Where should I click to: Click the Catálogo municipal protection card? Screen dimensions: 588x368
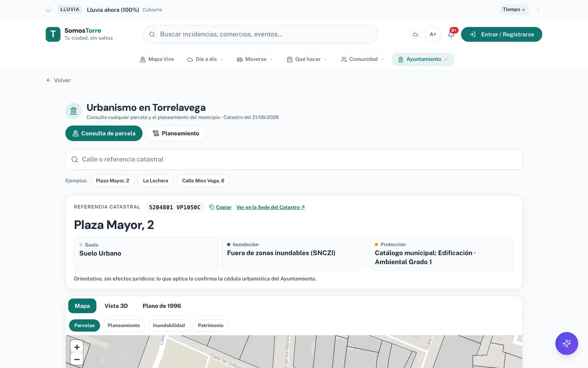442,254
